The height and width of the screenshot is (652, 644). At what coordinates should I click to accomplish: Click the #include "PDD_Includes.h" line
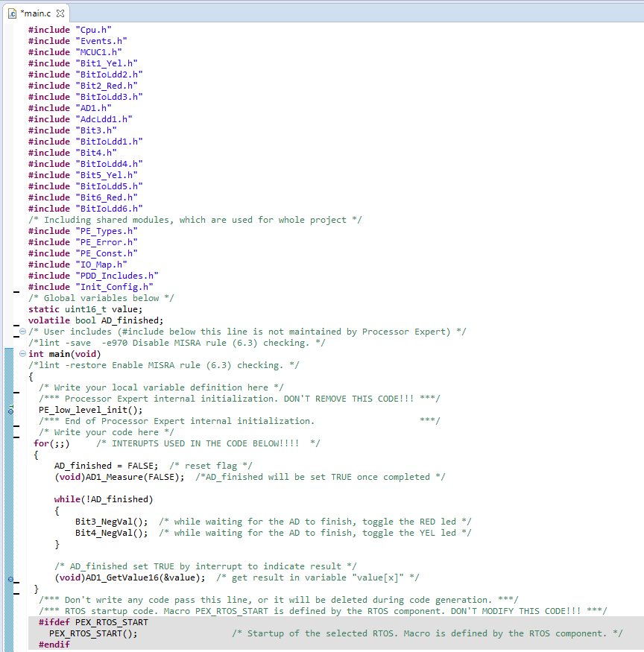(94, 276)
